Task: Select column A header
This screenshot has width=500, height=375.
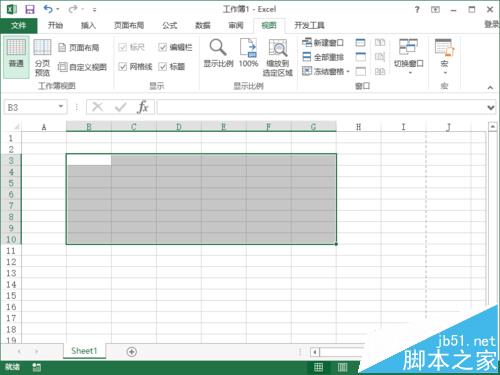Action: [44, 127]
